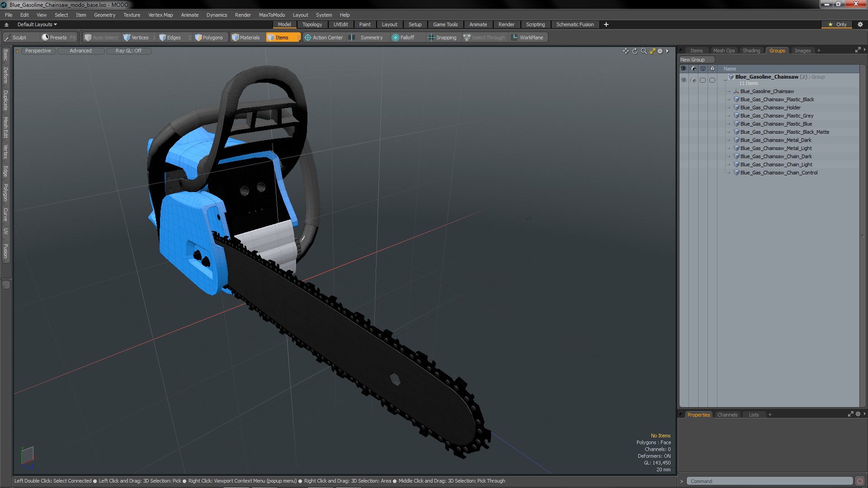Select Blue_Gas_Chainsaw_Chain_Control item

pyautogui.click(x=778, y=173)
